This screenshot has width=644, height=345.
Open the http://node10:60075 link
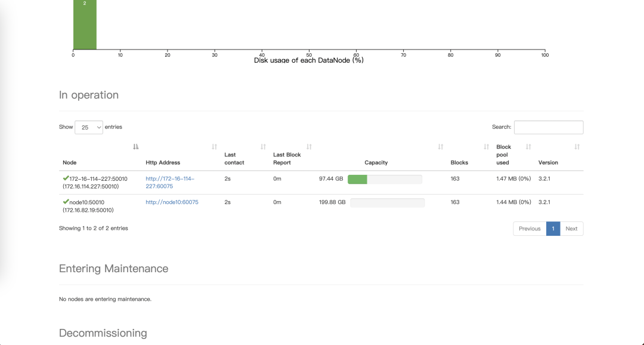[x=172, y=202]
